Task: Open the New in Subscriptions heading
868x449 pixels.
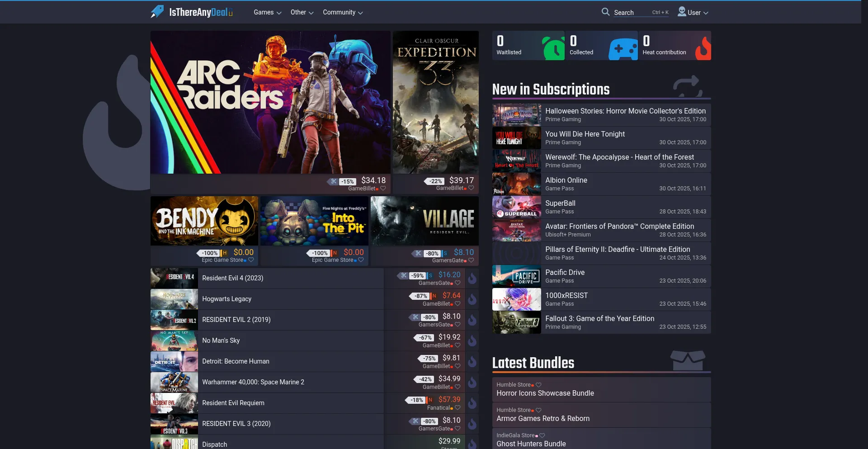Action: point(551,90)
